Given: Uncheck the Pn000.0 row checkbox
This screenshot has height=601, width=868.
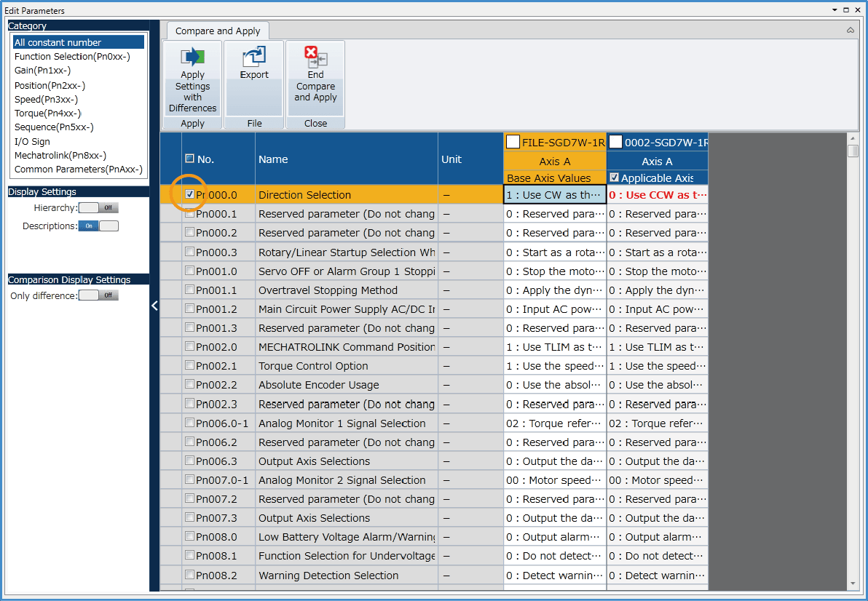Looking at the screenshot, I should 190,194.
